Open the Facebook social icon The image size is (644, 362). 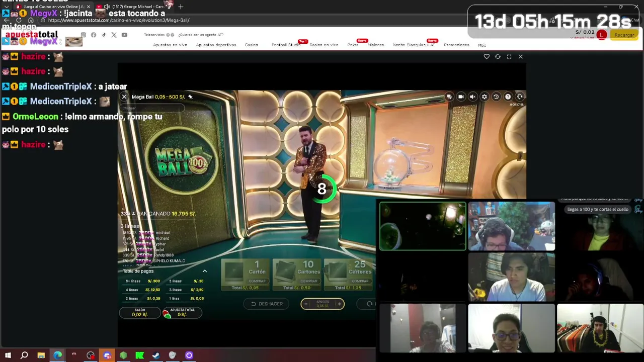click(x=94, y=35)
